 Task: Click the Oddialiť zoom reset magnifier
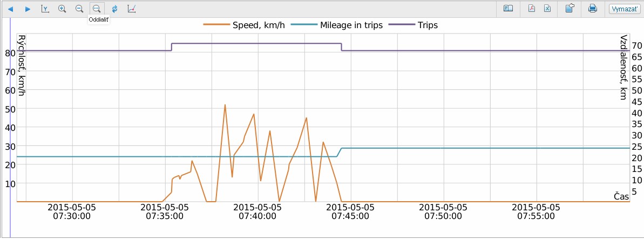97,9
